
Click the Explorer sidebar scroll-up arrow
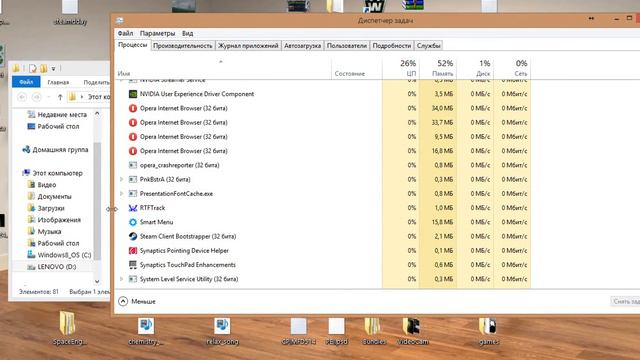pyautogui.click(x=97, y=114)
